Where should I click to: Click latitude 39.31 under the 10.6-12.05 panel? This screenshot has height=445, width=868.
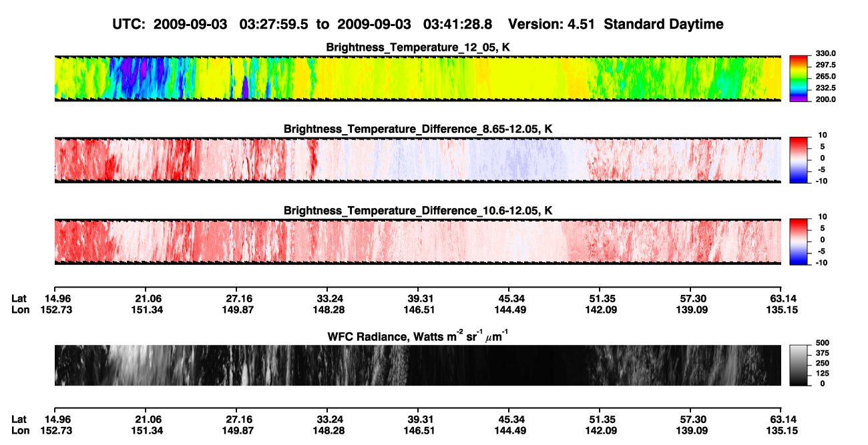point(421,298)
